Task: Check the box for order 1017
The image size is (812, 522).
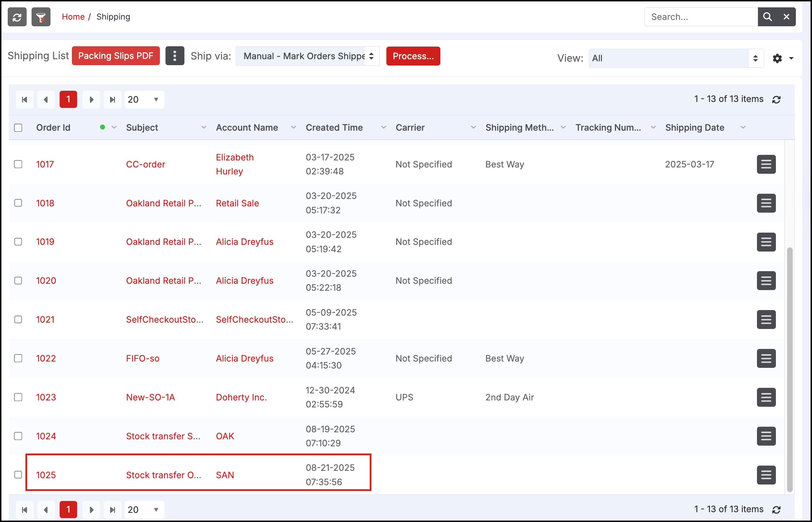Action: [x=18, y=164]
